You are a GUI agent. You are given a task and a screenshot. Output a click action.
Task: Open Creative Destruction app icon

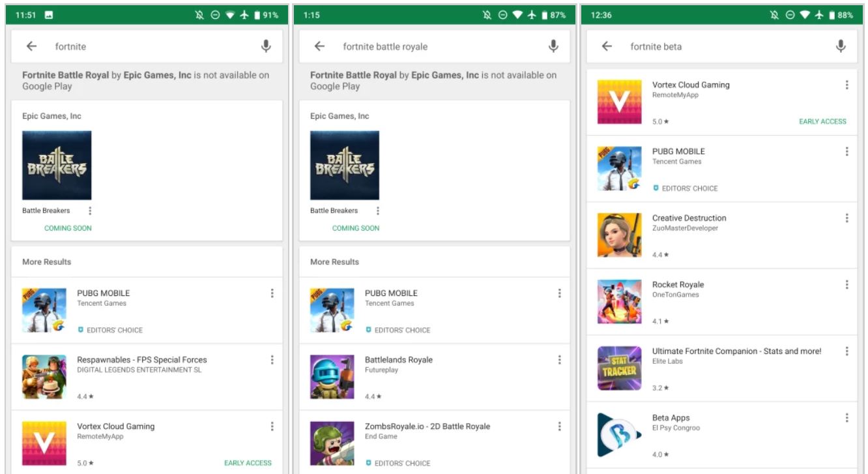pos(619,235)
